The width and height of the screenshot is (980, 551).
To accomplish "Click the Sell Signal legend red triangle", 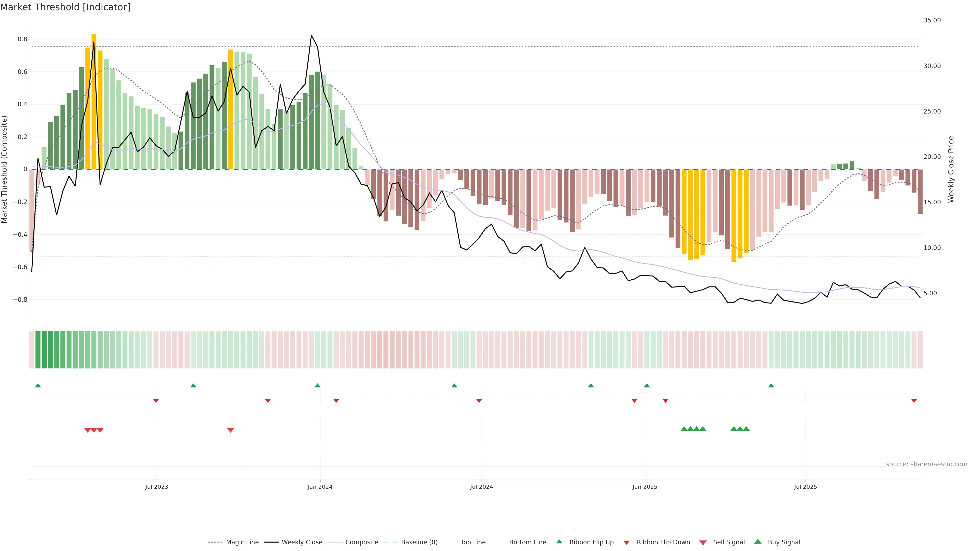I will click(x=703, y=543).
